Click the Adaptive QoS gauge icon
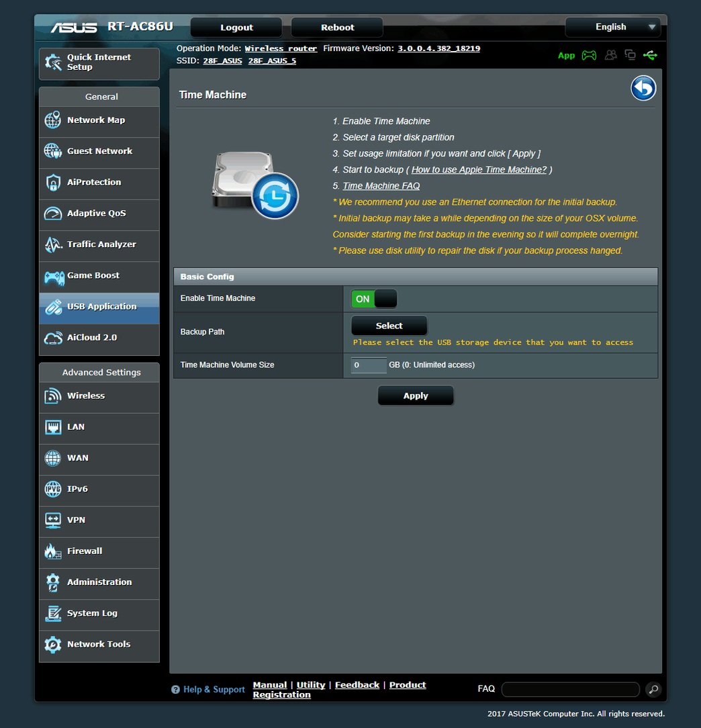The width and height of the screenshot is (701, 728). pos(53,214)
